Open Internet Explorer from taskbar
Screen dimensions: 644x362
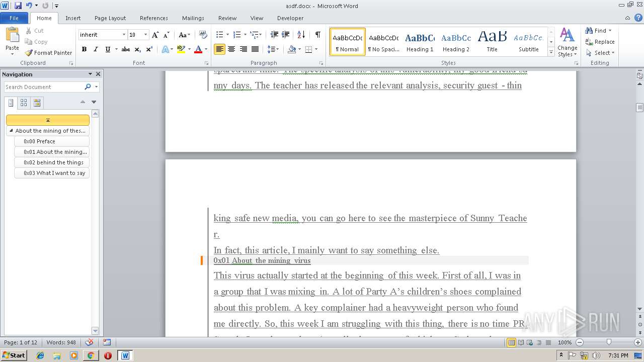tap(40, 355)
